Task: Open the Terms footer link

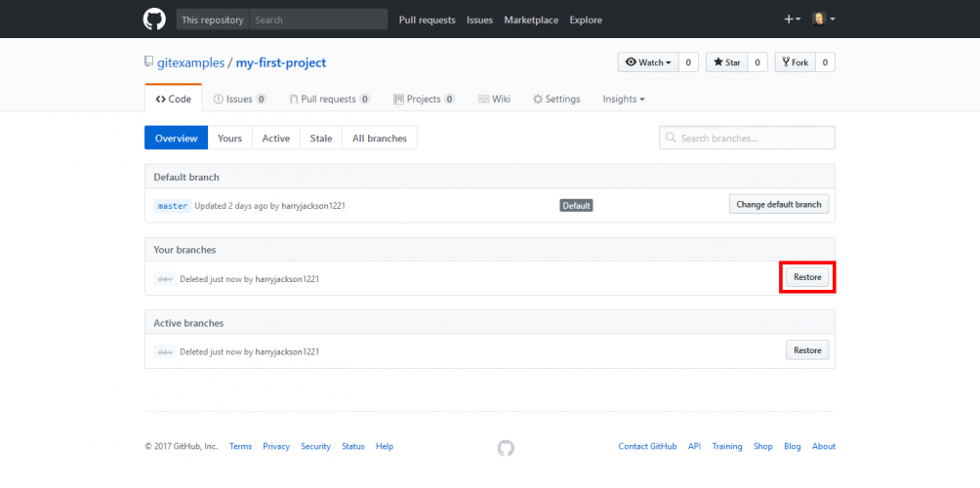Action: [241, 446]
